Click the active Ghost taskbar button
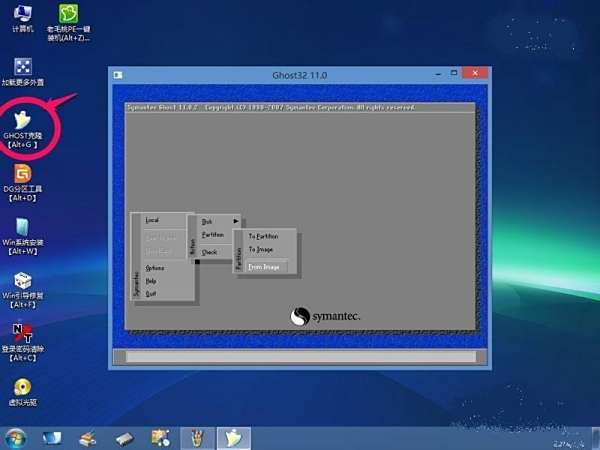The image size is (600, 450). [x=234, y=439]
